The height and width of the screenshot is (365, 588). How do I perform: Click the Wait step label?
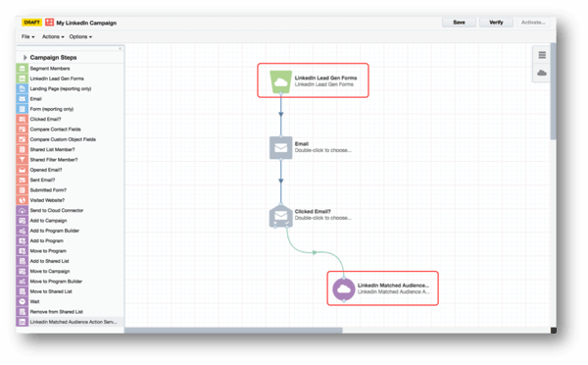(34, 301)
